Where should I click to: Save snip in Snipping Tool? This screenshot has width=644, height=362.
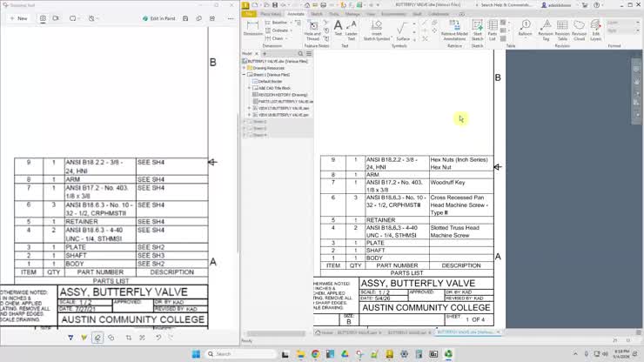click(x=185, y=18)
